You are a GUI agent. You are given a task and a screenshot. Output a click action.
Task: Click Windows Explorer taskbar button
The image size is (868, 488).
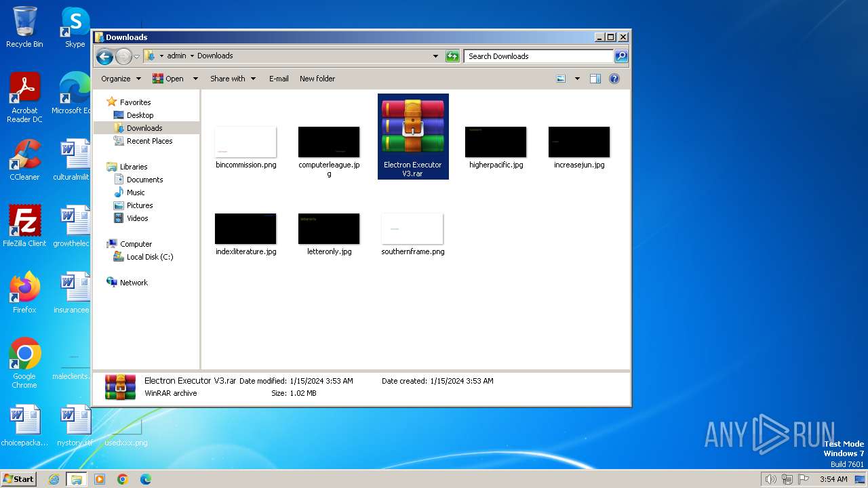point(76,479)
